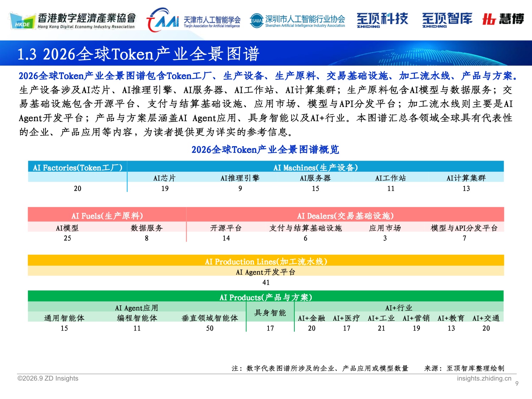Click the 'AI推理引擎' column label
Viewport: 532px width, 399px height.
pos(240,178)
